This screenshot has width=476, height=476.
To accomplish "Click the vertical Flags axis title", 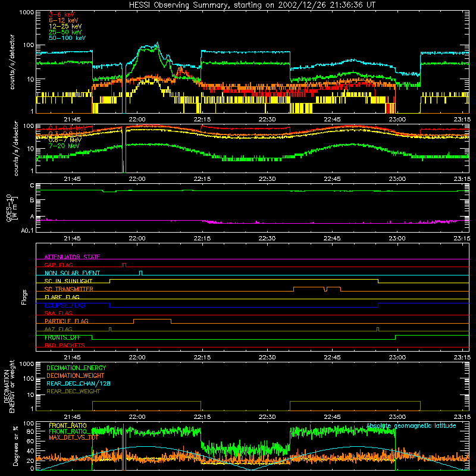I will point(24,297).
